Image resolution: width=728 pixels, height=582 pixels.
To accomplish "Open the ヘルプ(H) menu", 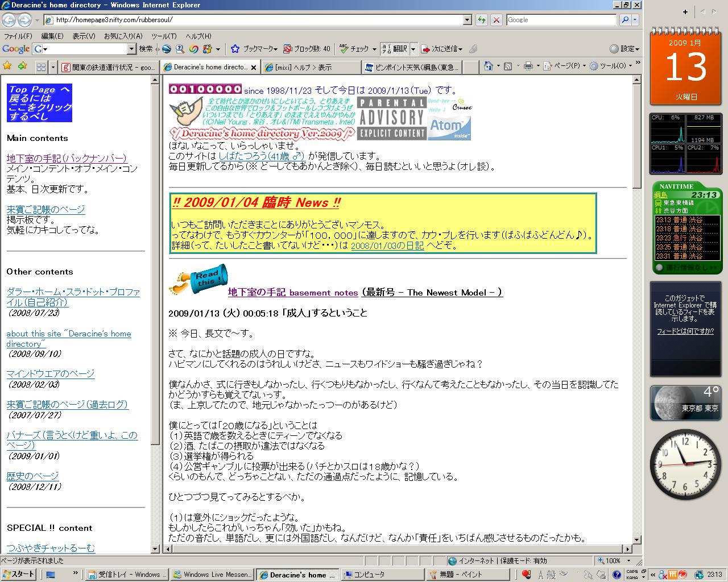I will point(198,36).
